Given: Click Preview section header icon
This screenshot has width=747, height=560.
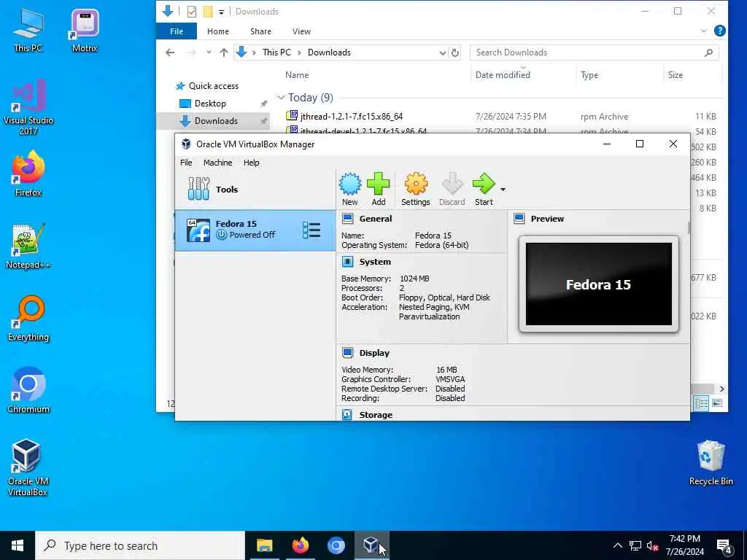Looking at the screenshot, I should coord(519,219).
